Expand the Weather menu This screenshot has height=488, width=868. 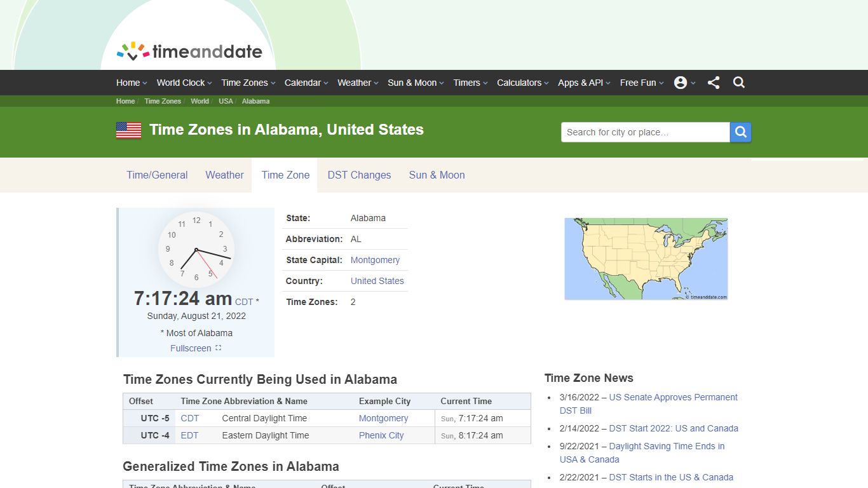click(x=358, y=83)
